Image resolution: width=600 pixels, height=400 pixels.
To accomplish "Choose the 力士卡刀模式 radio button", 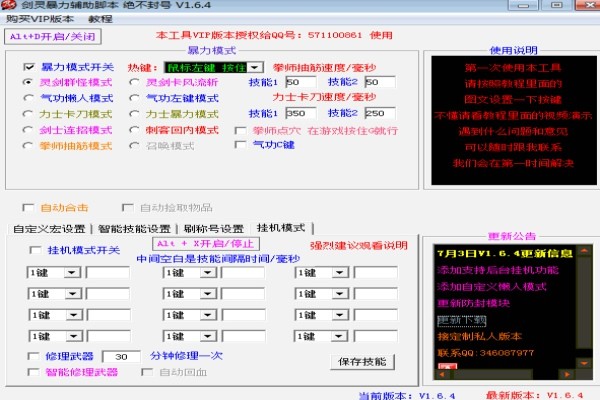I will click(x=29, y=114).
